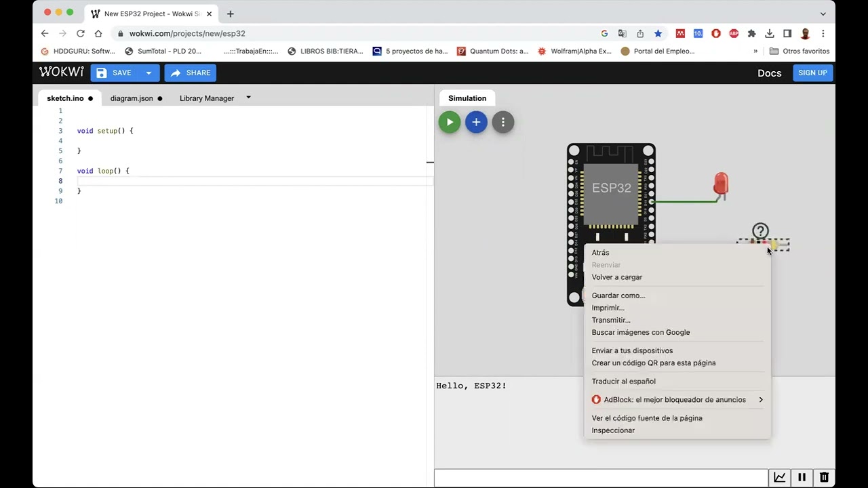This screenshot has width=868, height=488.
Task: Open the Wokwi logo home link
Action: coord(62,72)
